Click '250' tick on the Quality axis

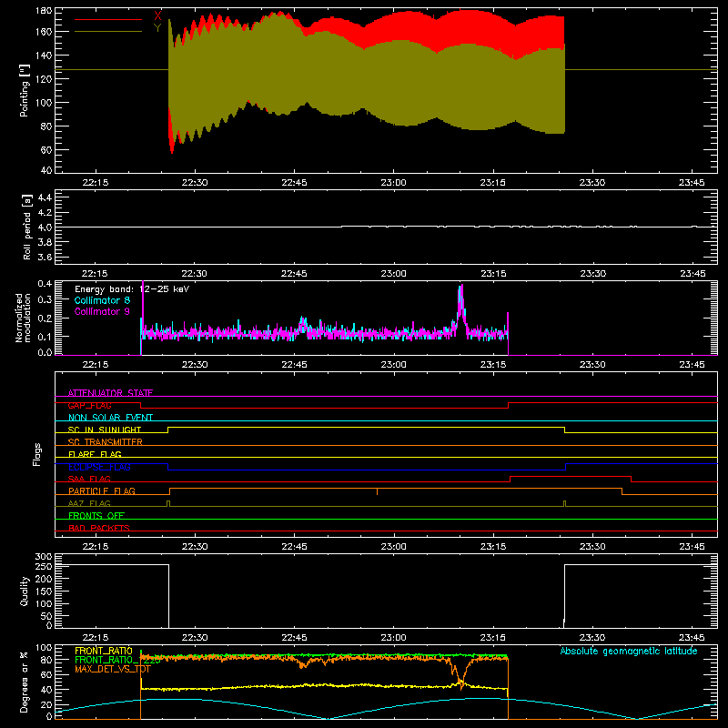(44, 566)
